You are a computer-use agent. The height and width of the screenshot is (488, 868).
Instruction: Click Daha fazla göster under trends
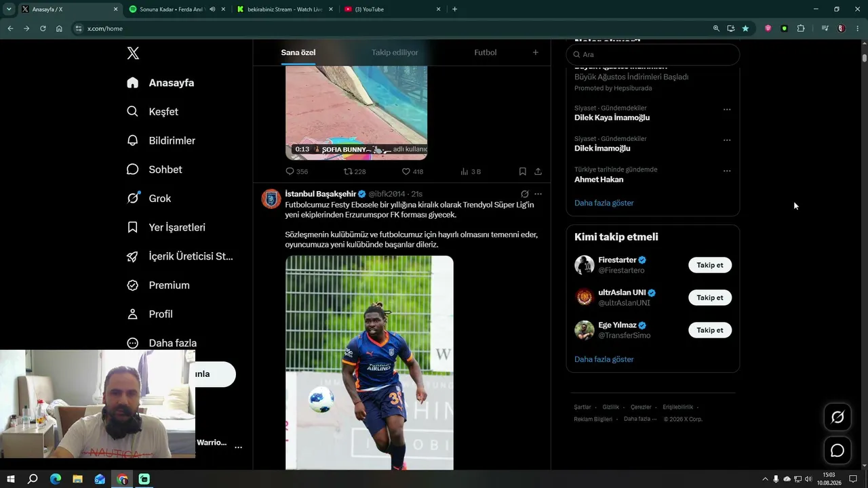[x=604, y=203]
